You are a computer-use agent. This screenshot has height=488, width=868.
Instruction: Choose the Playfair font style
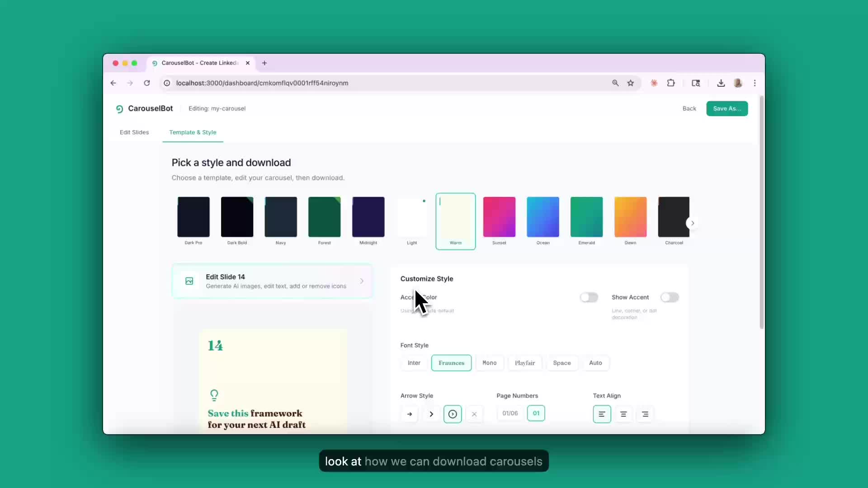(x=525, y=363)
